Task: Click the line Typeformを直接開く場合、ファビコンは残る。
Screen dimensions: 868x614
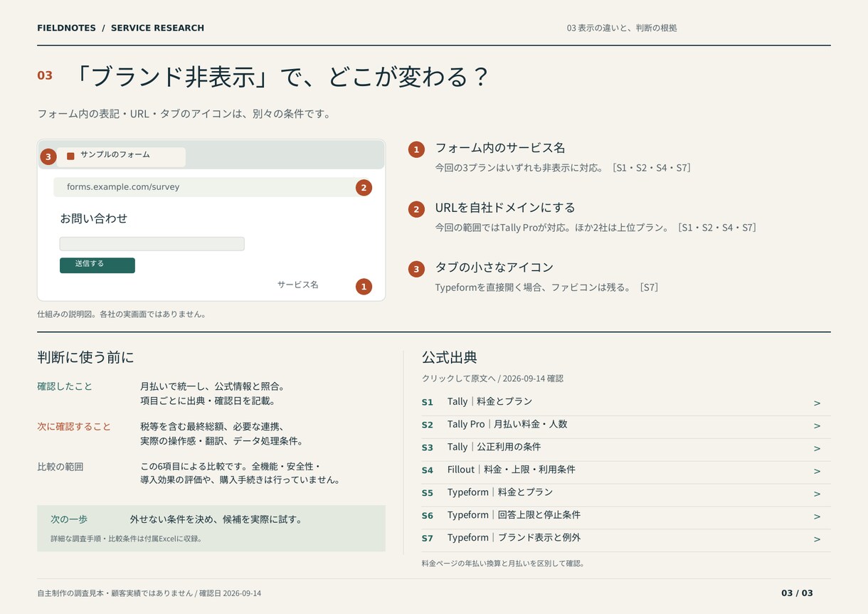Action: pyautogui.click(x=534, y=287)
